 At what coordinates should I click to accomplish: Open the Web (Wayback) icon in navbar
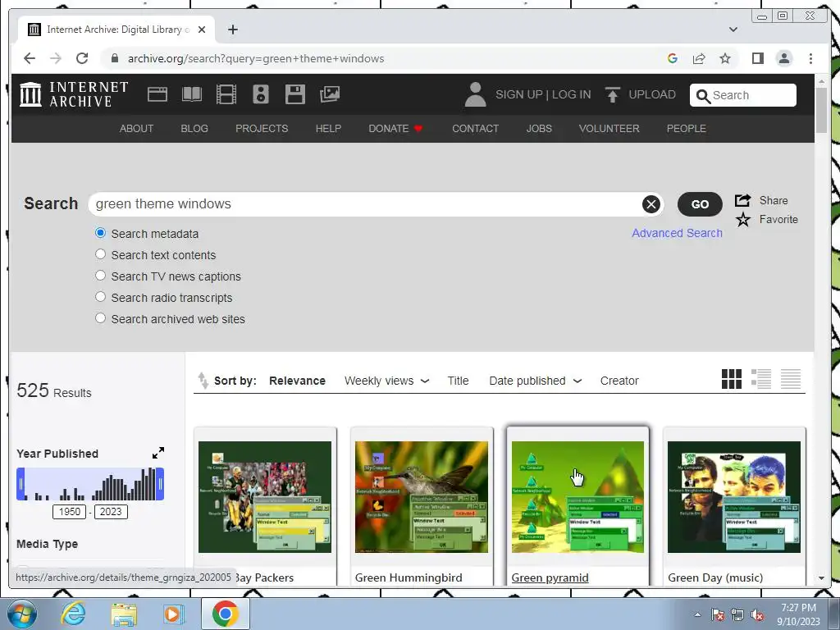(x=157, y=94)
